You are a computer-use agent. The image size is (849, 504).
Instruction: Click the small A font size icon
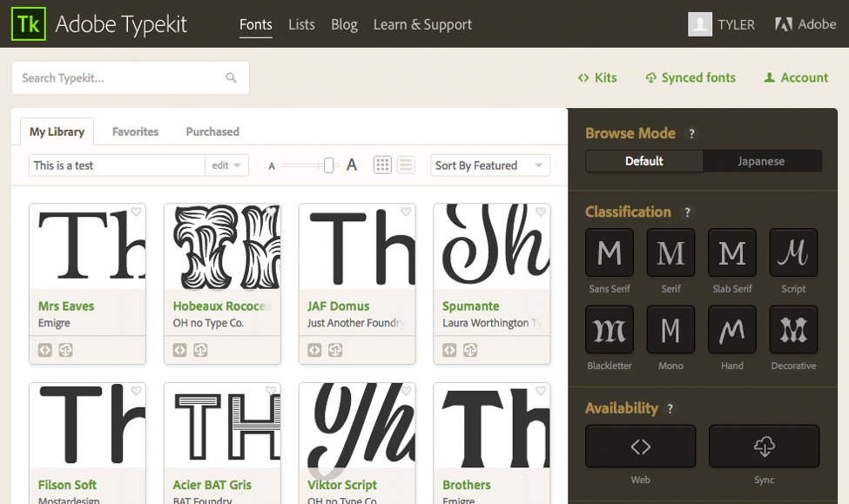click(x=272, y=166)
